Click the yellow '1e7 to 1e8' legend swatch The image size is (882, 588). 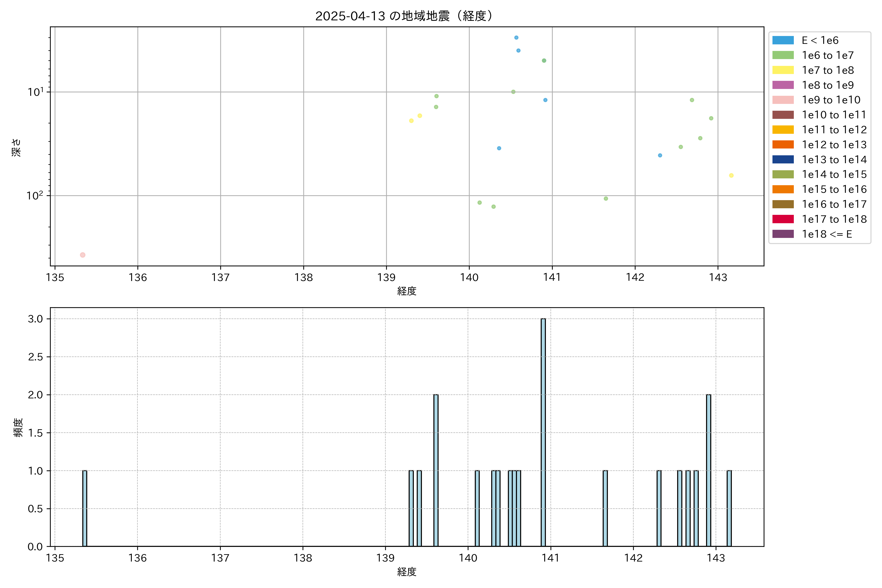783,70
